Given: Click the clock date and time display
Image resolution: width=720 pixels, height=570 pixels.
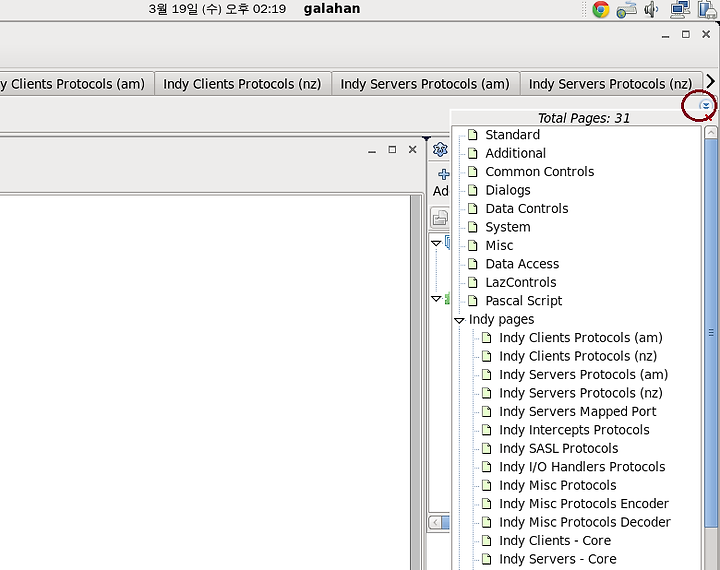Looking at the screenshot, I should click(217, 9).
